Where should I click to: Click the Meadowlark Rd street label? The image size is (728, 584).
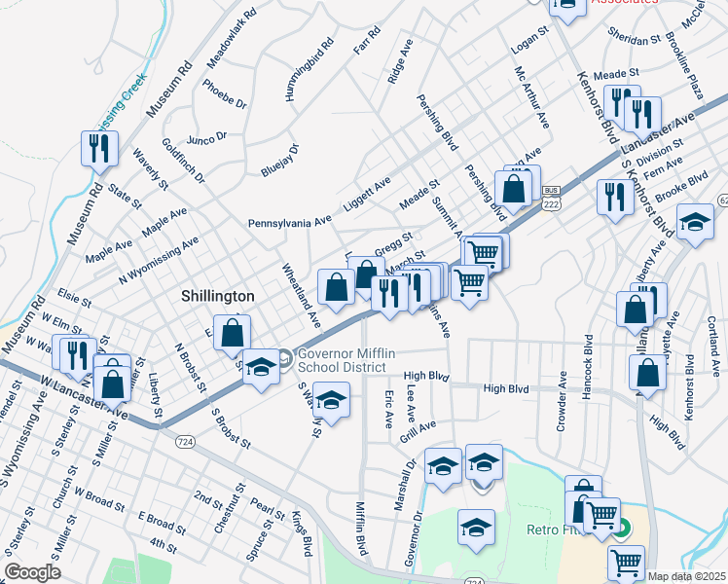[x=232, y=38]
